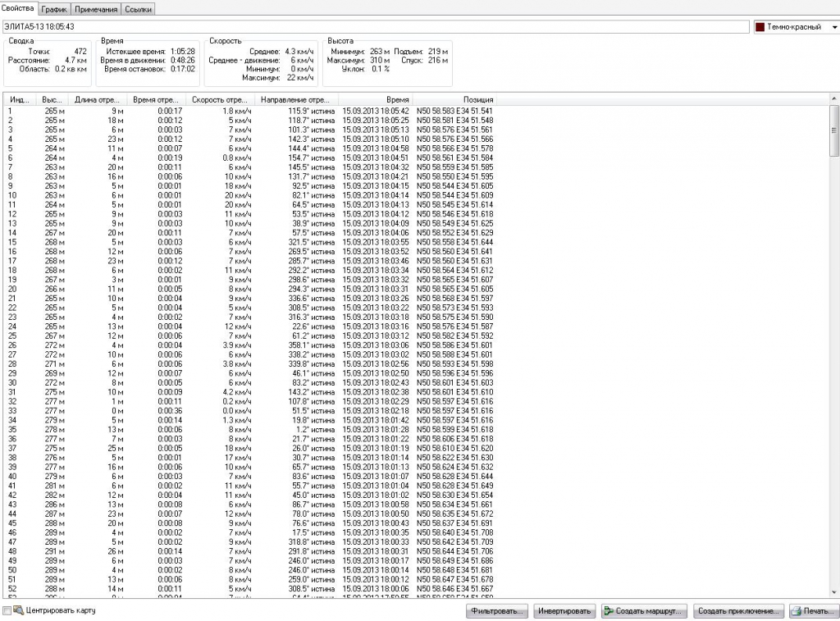
Task: Click the scrollbar up arrow of the list
Action: 834,98
